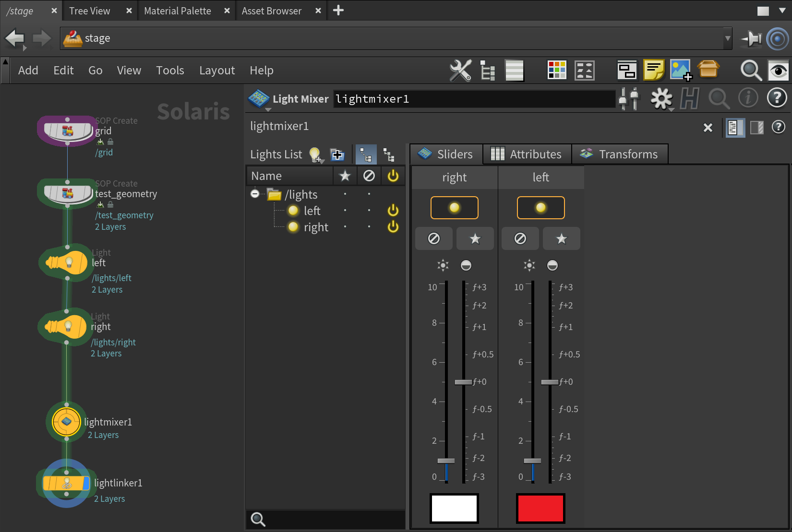Mute the right light slider channel
The image size is (792, 532).
pyautogui.click(x=434, y=238)
